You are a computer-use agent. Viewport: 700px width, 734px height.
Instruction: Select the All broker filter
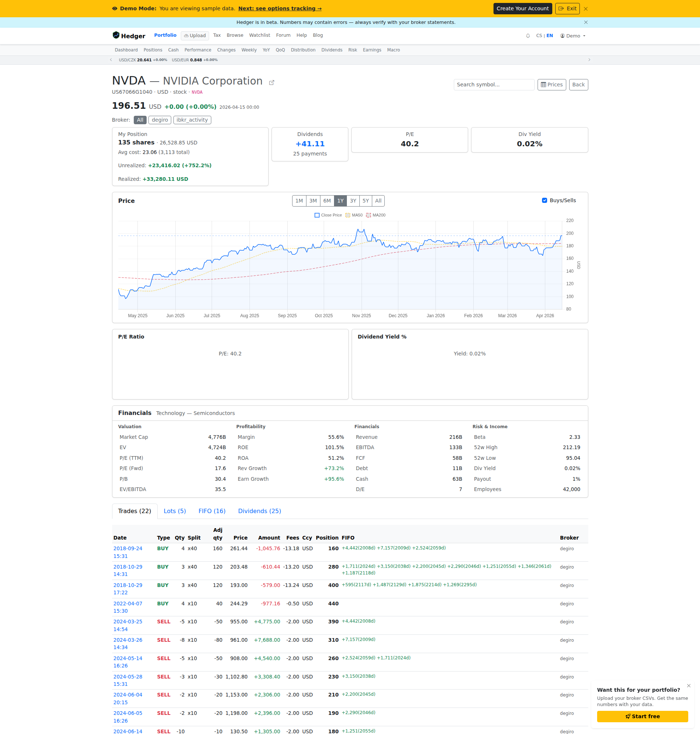[x=140, y=120]
